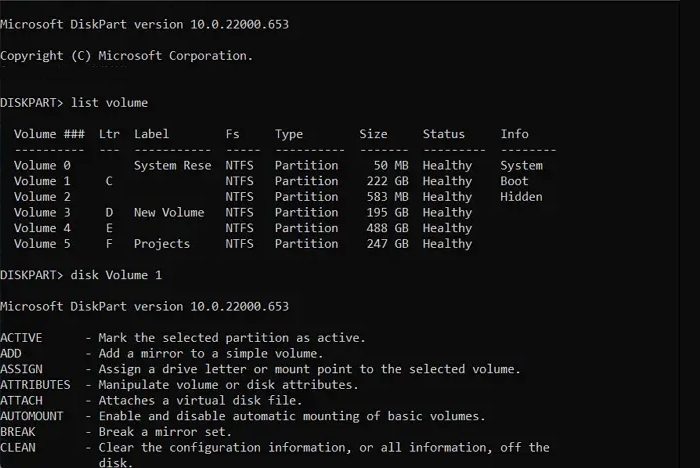Click the 'New Volume' label text

(168, 212)
